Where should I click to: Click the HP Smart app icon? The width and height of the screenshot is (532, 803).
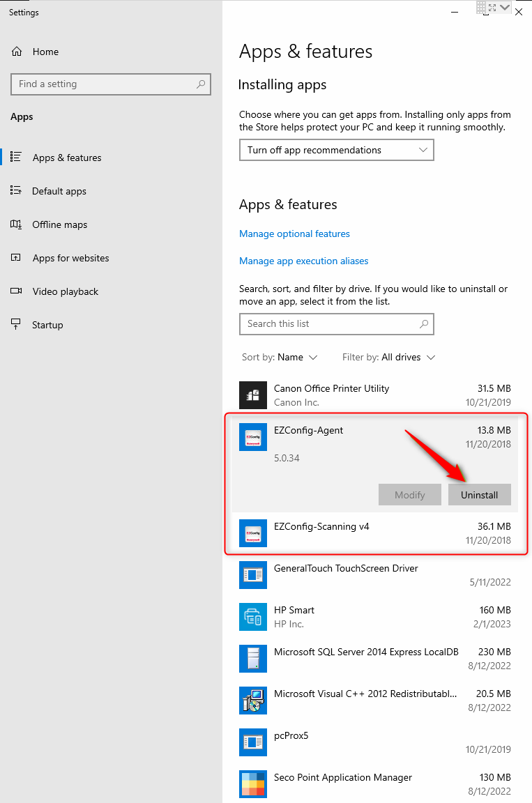[x=253, y=617]
